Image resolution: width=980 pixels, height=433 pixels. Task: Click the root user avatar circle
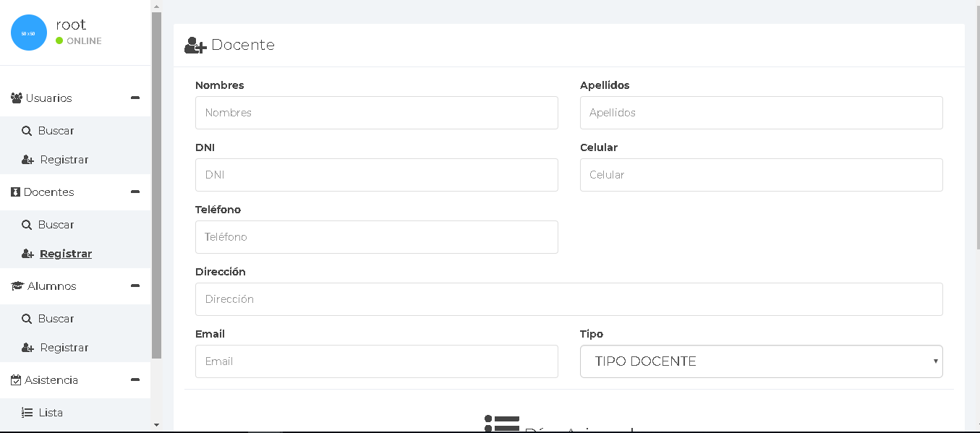tap(29, 33)
